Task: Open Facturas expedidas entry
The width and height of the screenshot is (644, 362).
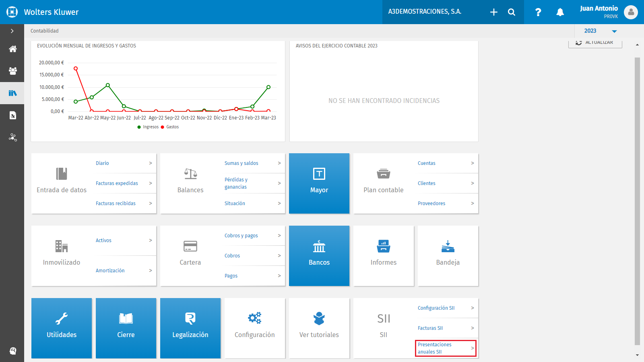Action: click(124, 183)
